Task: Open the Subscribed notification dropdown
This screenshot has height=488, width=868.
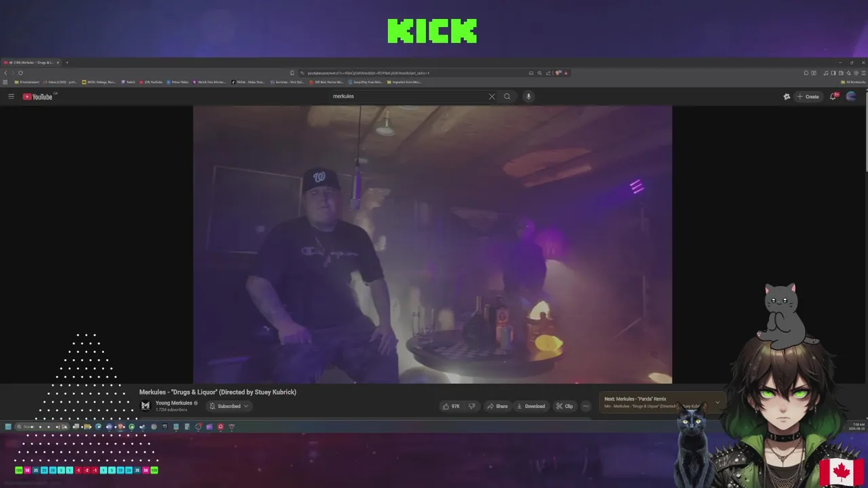Action: (x=229, y=406)
